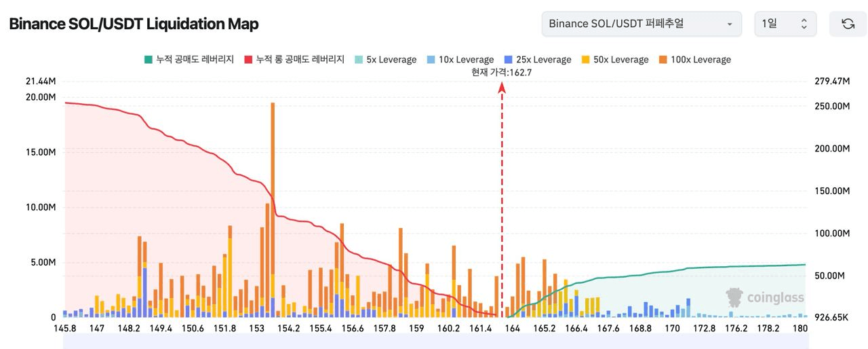Click the 170 x-axis price label

(672, 329)
